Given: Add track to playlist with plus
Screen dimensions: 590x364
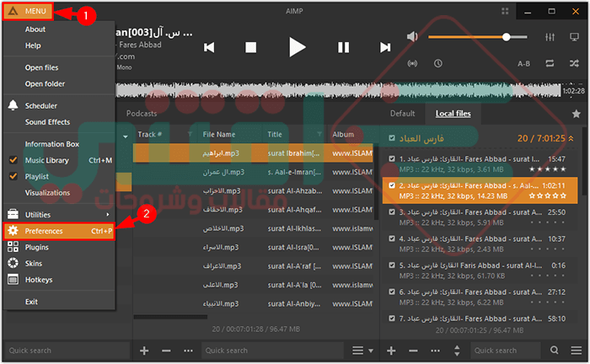Looking at the screenshot, I should coord(391,351).
